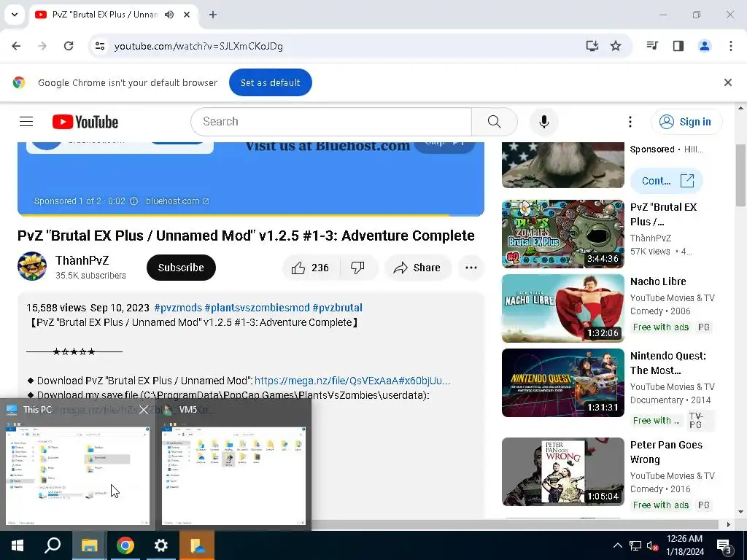The width and height of the screenshot is (747, 560).
Task: Focus the YouTube Search box
Action: 331,122
